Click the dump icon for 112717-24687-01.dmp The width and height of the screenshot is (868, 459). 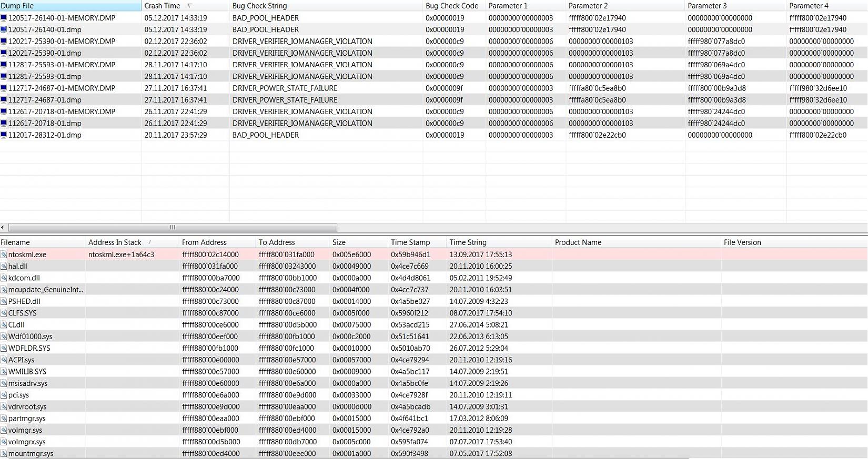(4, 100)
